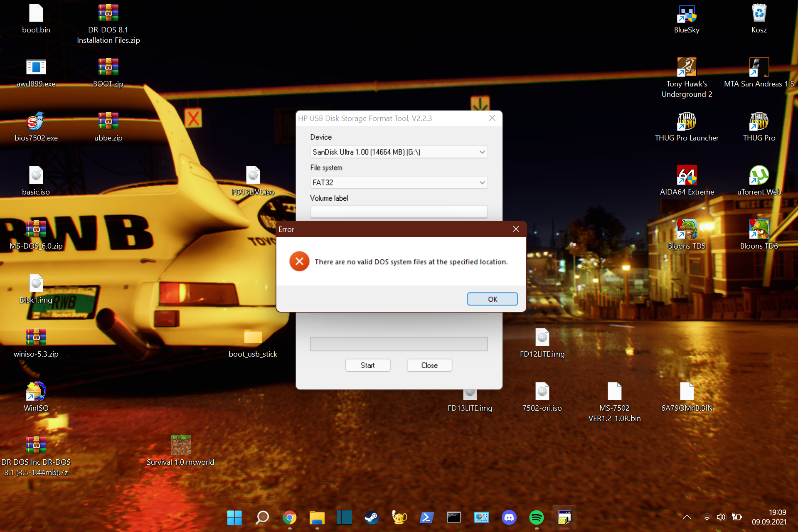Close the Error dialog with the X

click(x=516, y=229)
